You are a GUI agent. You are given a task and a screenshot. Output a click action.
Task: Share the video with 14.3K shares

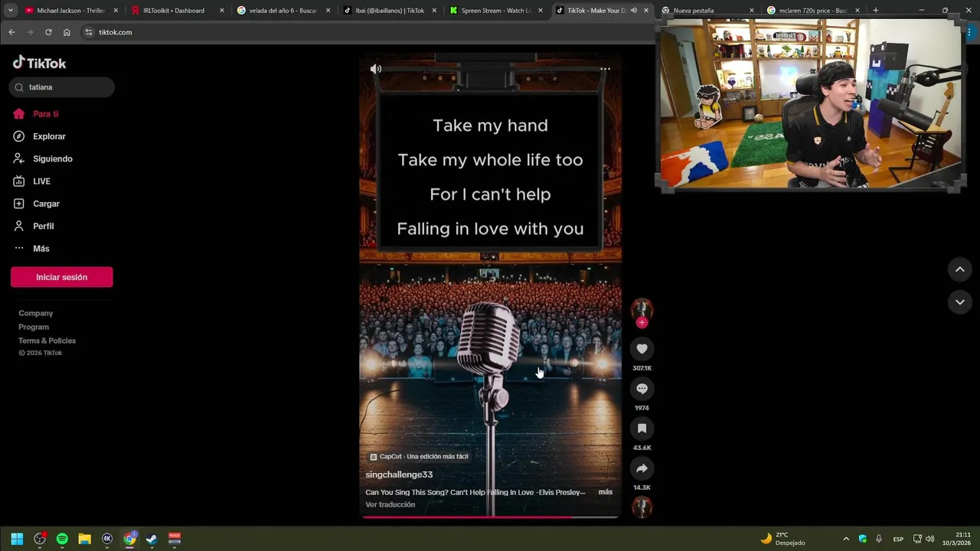coord(642,468)
